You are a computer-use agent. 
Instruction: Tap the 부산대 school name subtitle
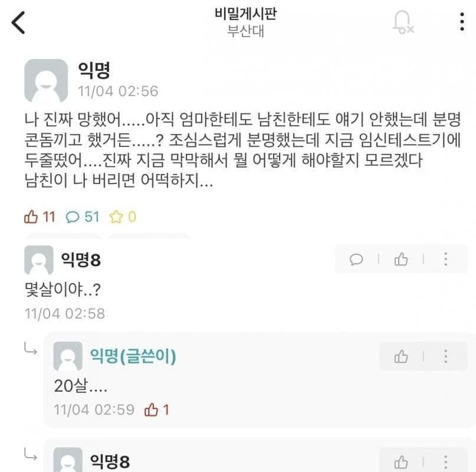coord(245,31)
